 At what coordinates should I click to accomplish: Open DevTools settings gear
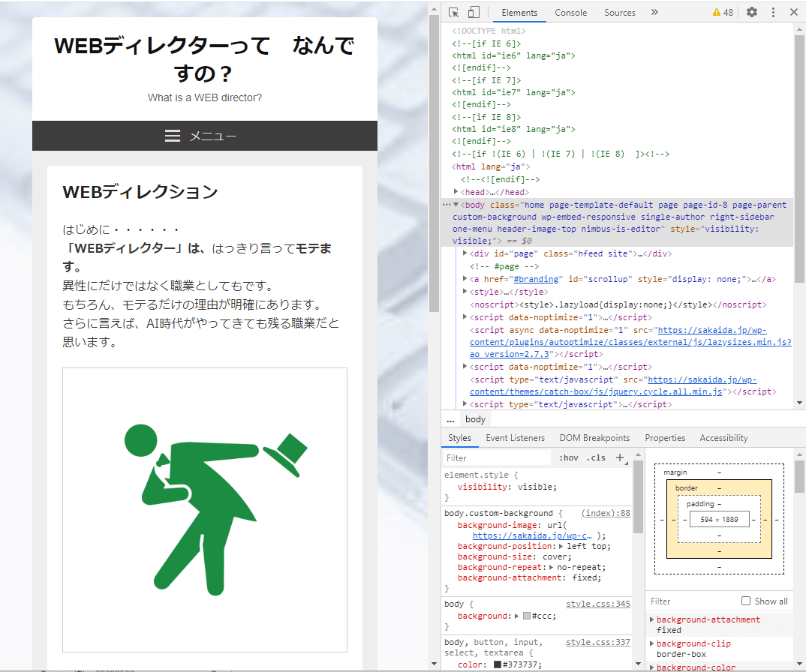[751, 12]
